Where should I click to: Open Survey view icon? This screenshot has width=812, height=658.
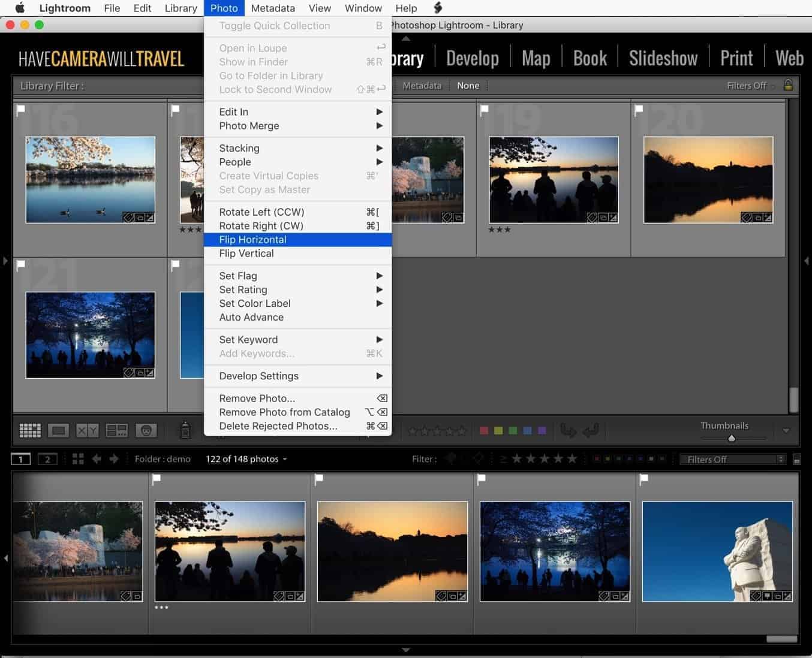(x=116, y=430)
